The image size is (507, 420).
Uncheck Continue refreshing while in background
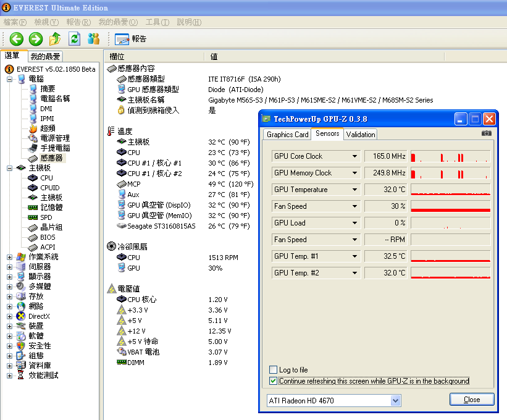273,381
